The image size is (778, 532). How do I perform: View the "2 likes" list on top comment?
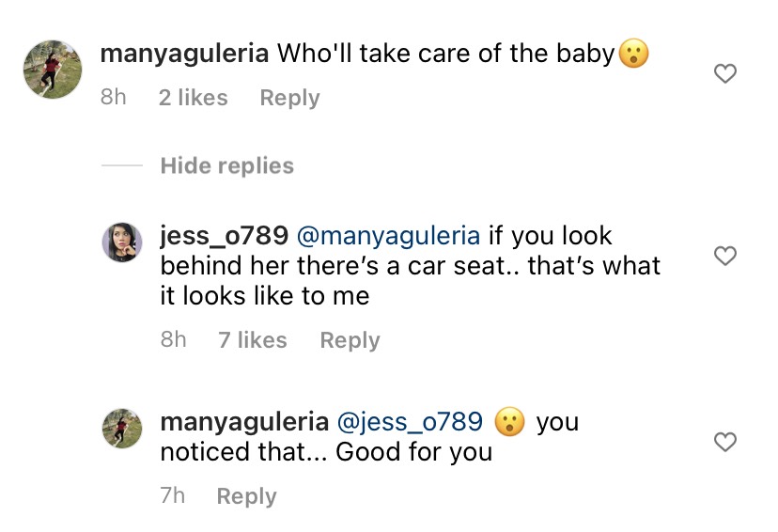pyautogui.click(x=193, y=98)
